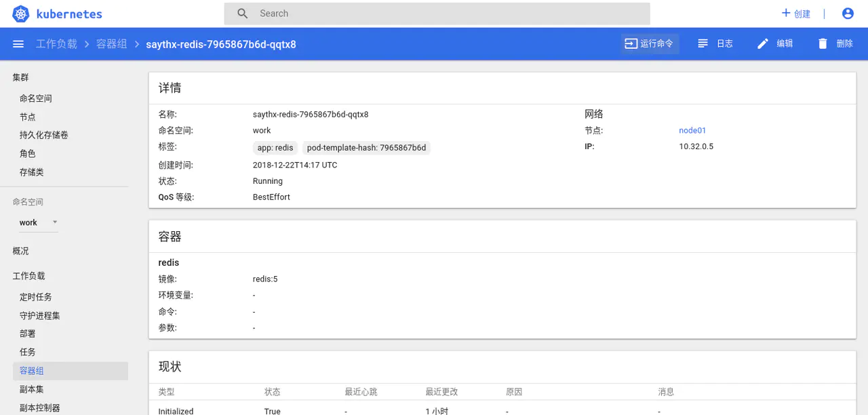Select 节点 in the sidebar
Viewport: 868px width, 415px height.
tap(28, 117)
